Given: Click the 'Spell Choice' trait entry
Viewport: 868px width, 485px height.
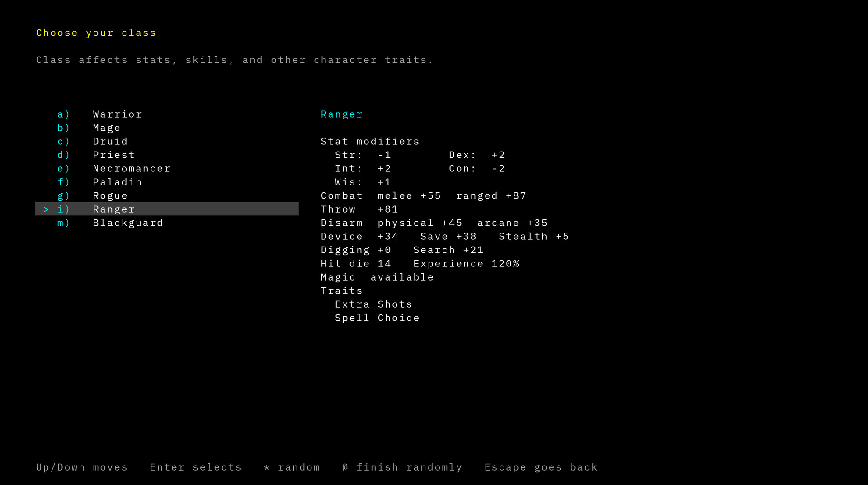Looking at the screenshot, I should 377,318.
